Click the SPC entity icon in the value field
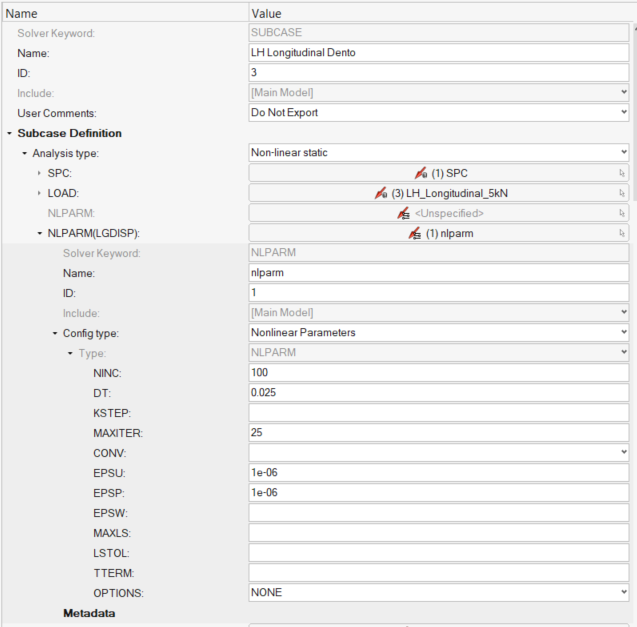Image resolution: width=637 pixels, height=627 pixels. (421, 173)
